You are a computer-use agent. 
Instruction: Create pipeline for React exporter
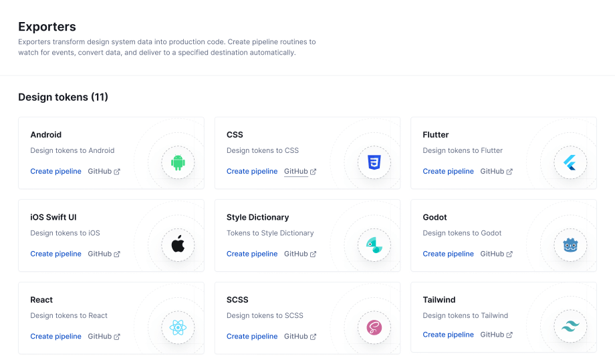pos(55,336)
